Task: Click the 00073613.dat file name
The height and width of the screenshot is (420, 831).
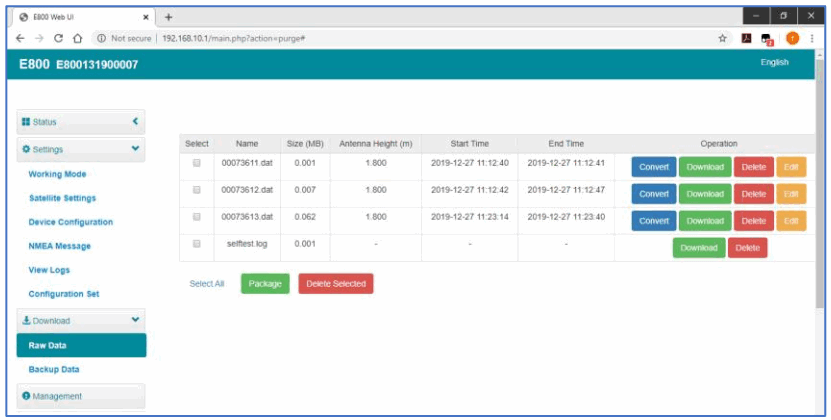Action: 247,216
